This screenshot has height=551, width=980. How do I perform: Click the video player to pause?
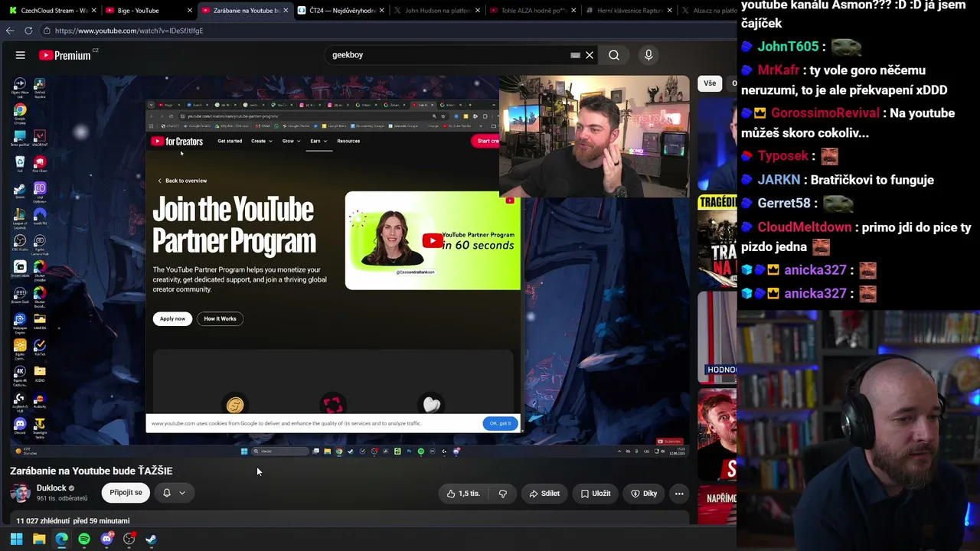click(x=350, y=266)
